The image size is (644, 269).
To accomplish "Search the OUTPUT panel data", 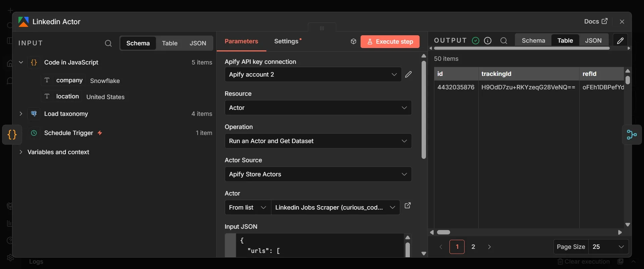I will (x=503, y=41).
